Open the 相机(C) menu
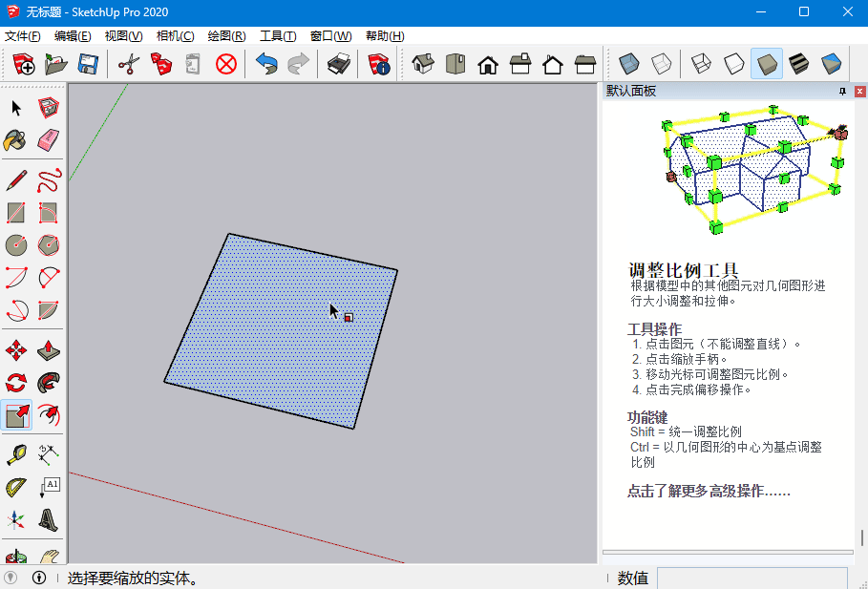Image resolution: width=868 pixels, height=589 pixels. pyautogui.click(x=175, y=36)
